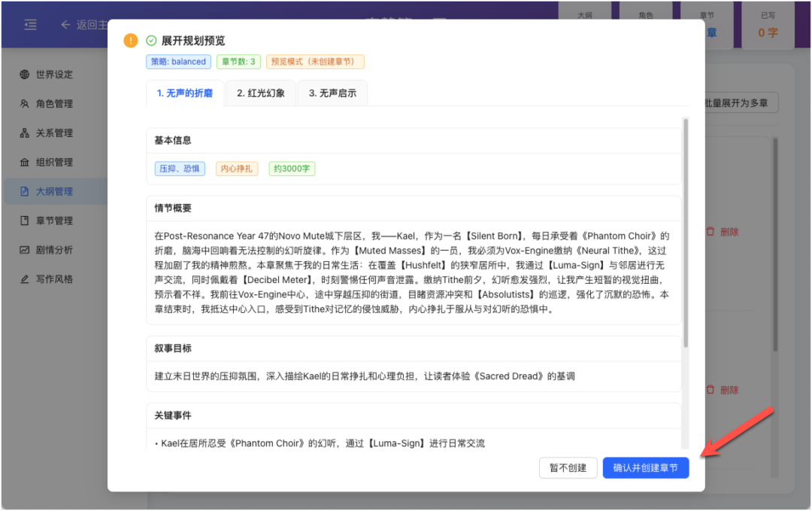Click the upper 删除 delete link
The image size is (812, 511).
pos(725,232)
